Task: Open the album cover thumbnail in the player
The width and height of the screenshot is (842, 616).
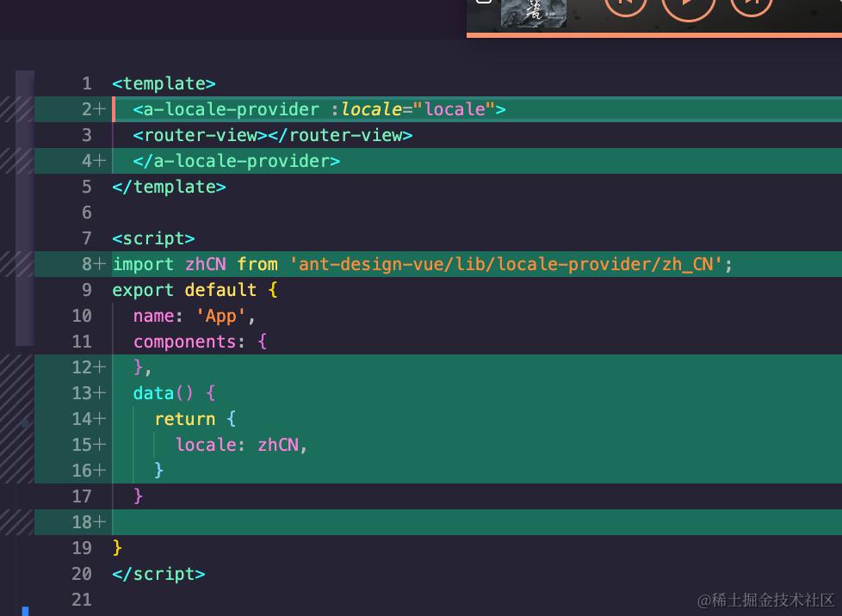Action: pos(533,13)
